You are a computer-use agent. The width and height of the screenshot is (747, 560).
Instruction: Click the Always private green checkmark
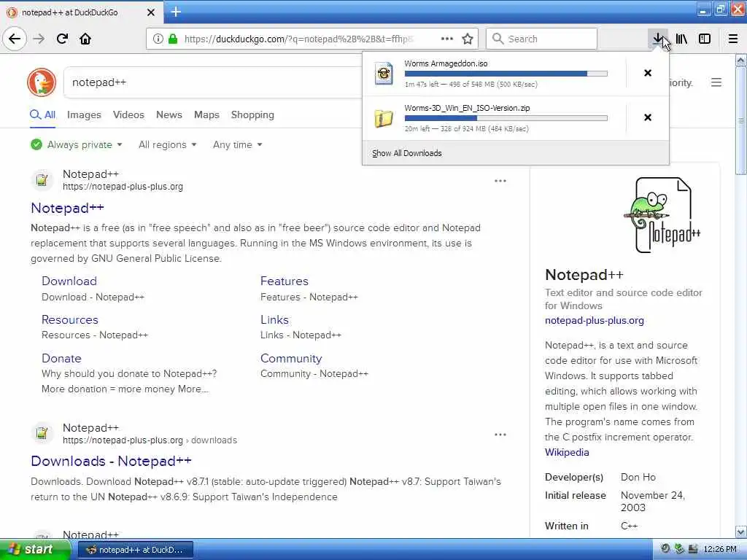(36, 144)
